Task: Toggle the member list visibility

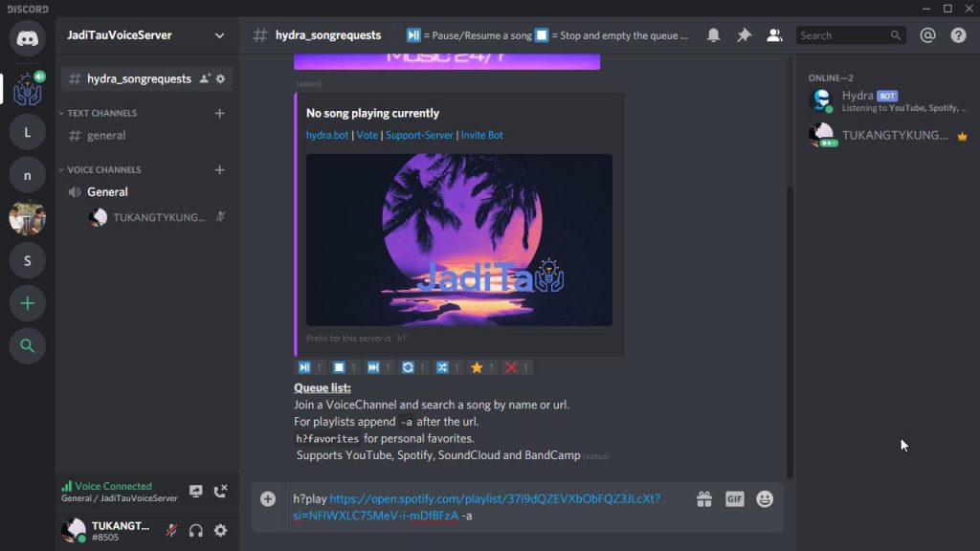Action: [x=774, y=35]
